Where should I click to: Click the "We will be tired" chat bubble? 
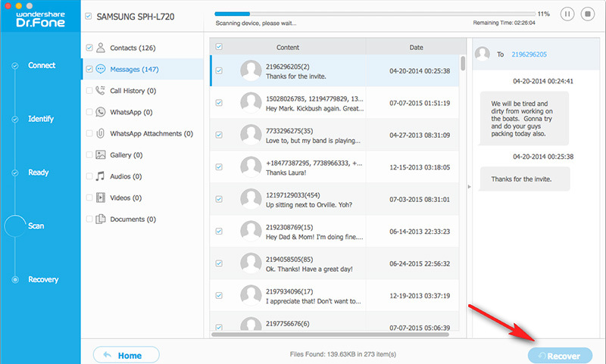(524, 119)
